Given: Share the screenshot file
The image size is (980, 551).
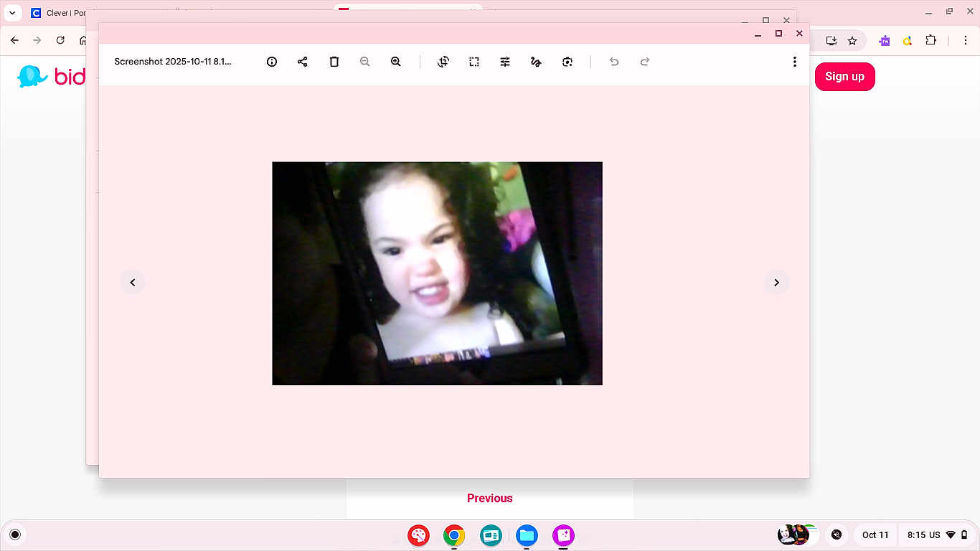Looking at the screenshot, I should [x=303, y=62].
